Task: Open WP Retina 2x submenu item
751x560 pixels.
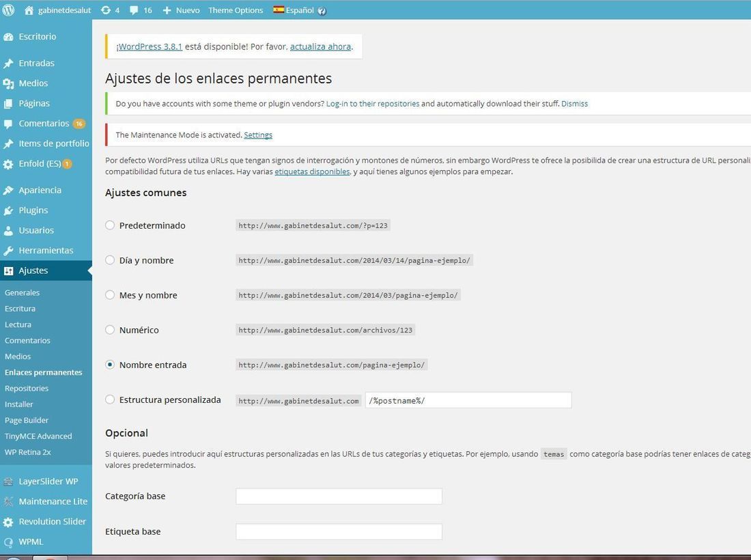Action: (28, 452)
